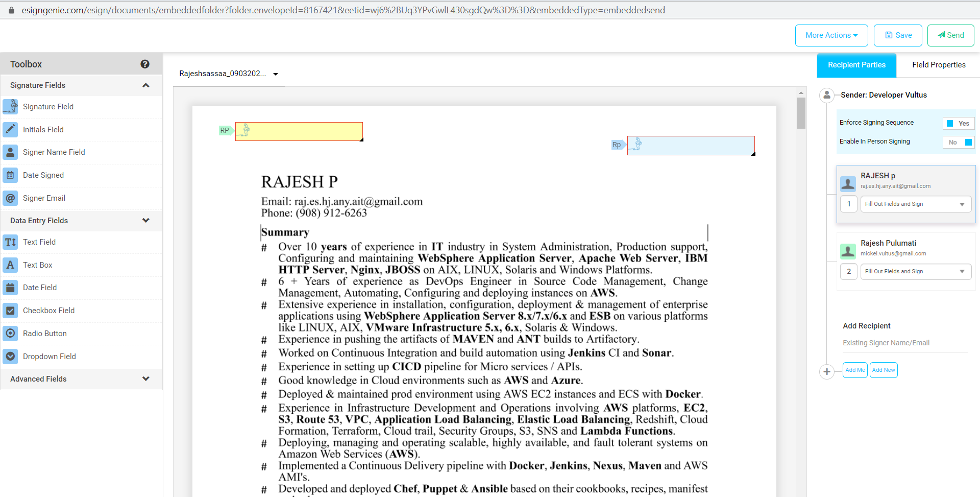Image resolution: width=980 pixels, height=497 pixels.
Task: Toggle Enforce Signing Sequence switch
Action: pyautogui.click(x=959, y=123)
